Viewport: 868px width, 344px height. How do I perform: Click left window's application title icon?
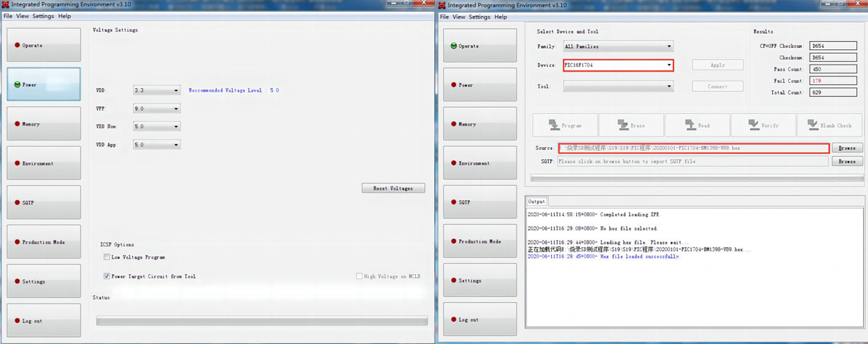[x=5, y=4]
